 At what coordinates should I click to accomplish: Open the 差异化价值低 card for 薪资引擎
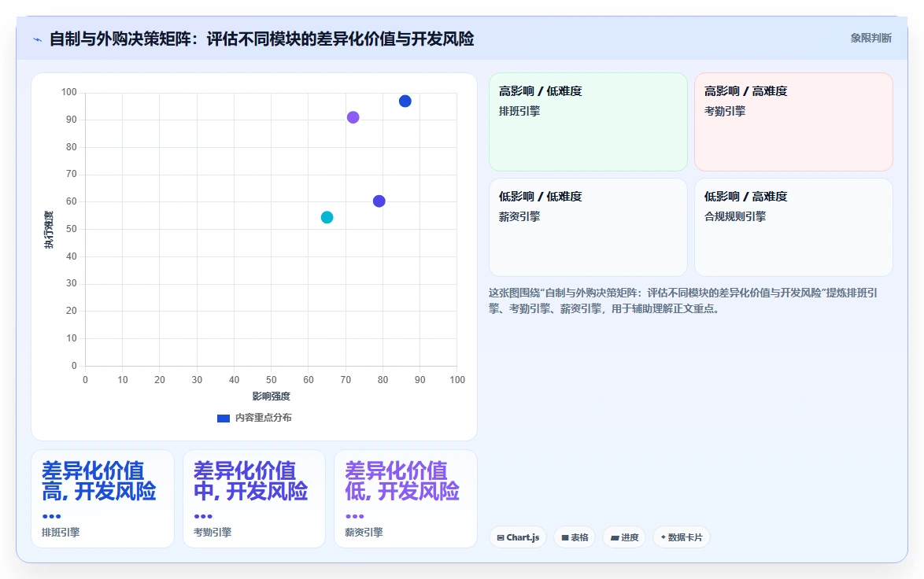(x=405, y=499)
